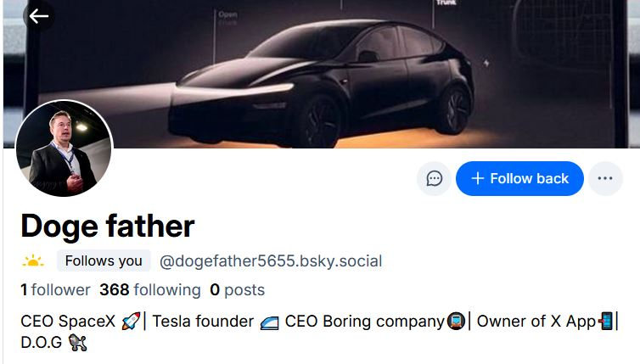Screen dimensions: 640x364
Task: Click the 0 posts count
Action: tap(238, 290)
